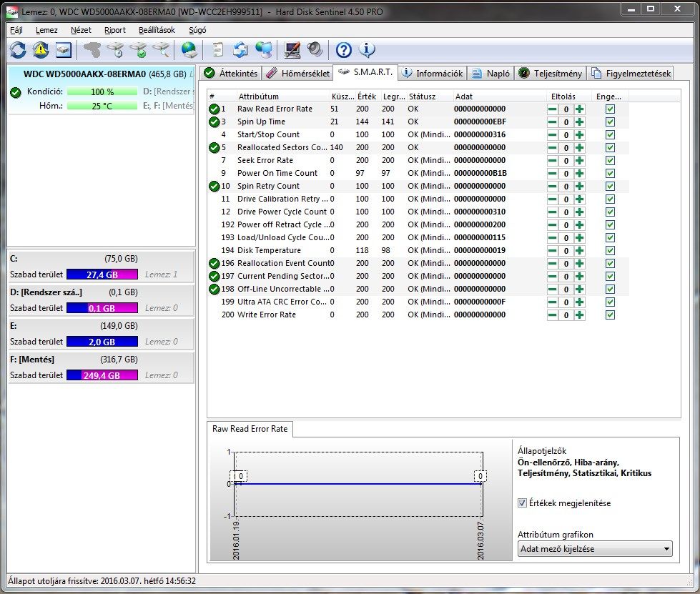The width and height of the screenshot is (700, 594).
Task: Decrease the Seek Error Rate offset with minus
Action: [x=553, y=160]
